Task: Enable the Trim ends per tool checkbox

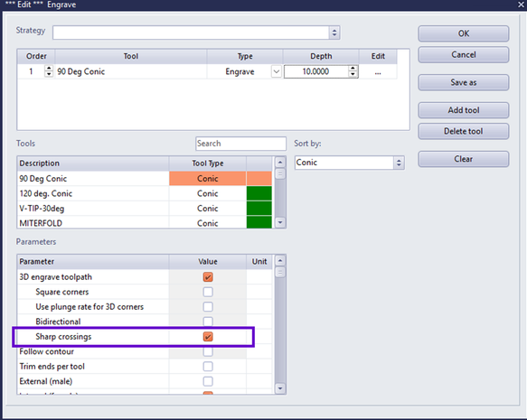Action: pos(208,367)
